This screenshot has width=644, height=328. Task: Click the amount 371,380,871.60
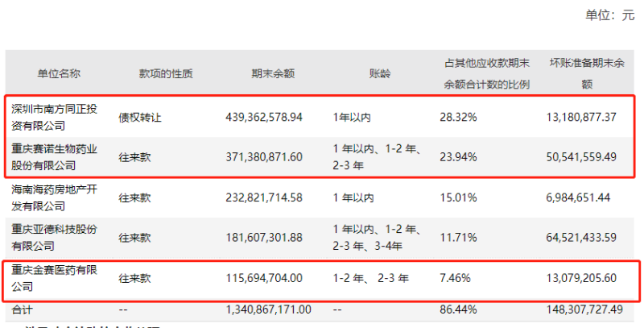[x=264, y=157]
